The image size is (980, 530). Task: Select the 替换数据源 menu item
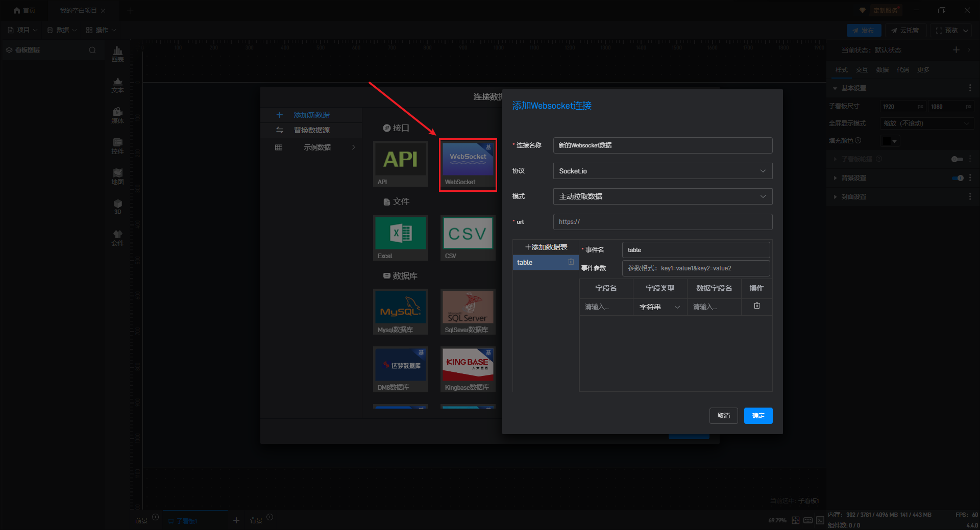click(311, 130)
